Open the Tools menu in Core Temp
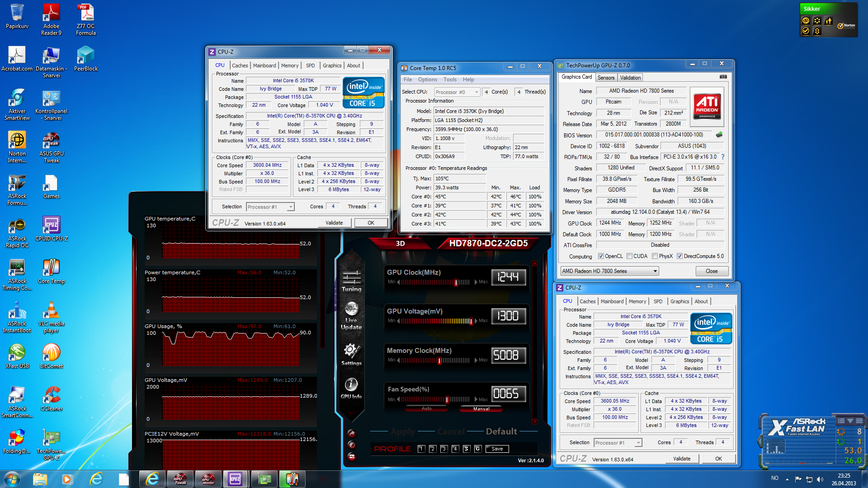 click(450, 80)
